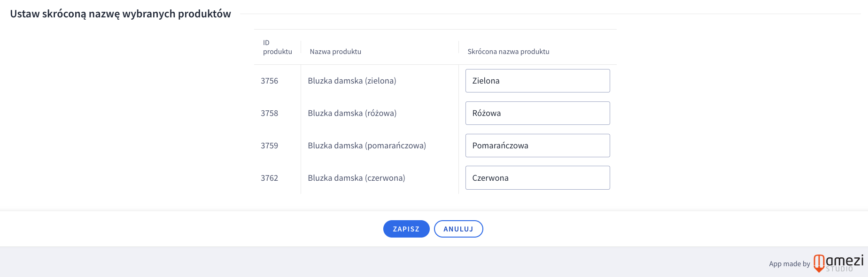Cancel with the ANULUJ button
Image resolution: width=868 pixels, height=277 pixels.
458,229
